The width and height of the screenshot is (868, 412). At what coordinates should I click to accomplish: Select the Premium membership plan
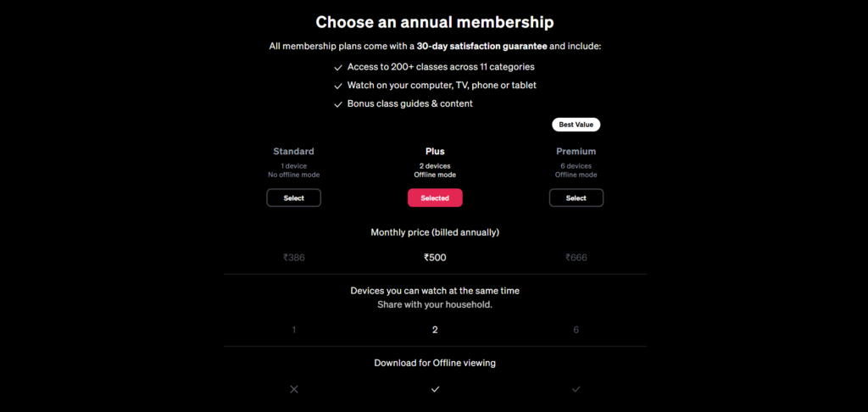(x=576, y=198)
